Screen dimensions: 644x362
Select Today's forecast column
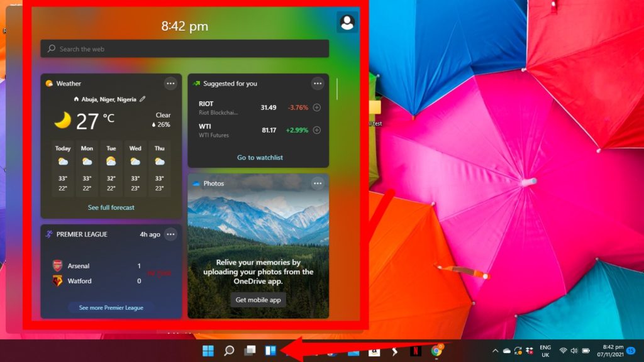click(63, 168)
